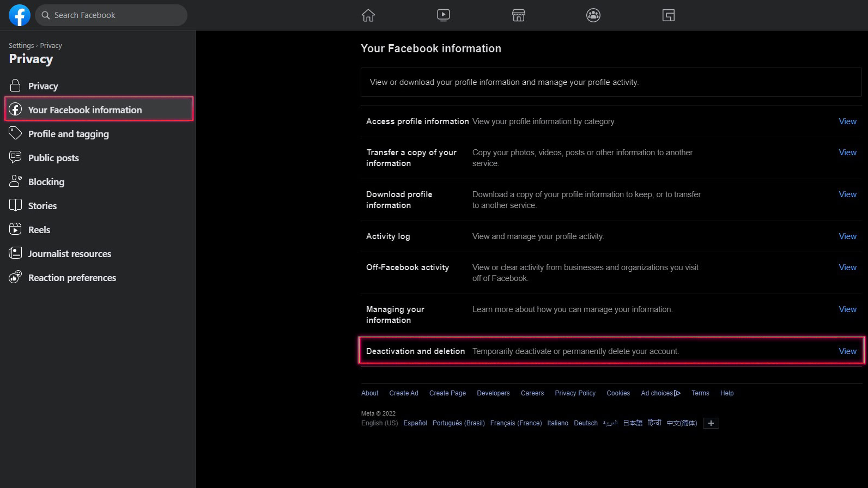Open the Help footer link
Viewport: 868px width, 488px height.
pyautogui.click(x=727, y=393)
